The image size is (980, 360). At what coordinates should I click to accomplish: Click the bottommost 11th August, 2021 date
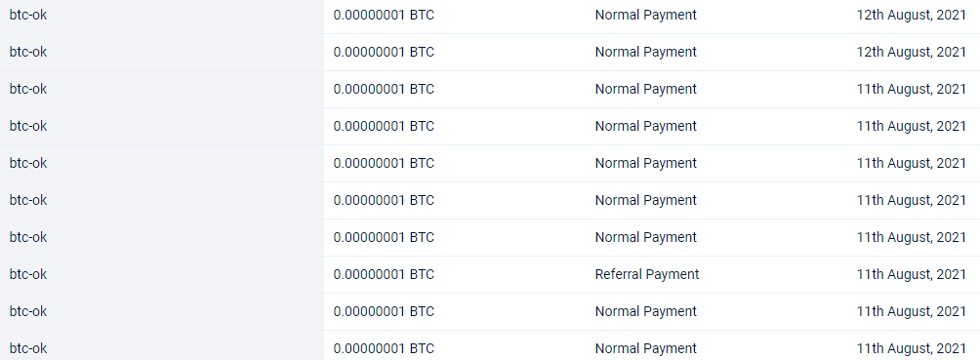(912, 348)
